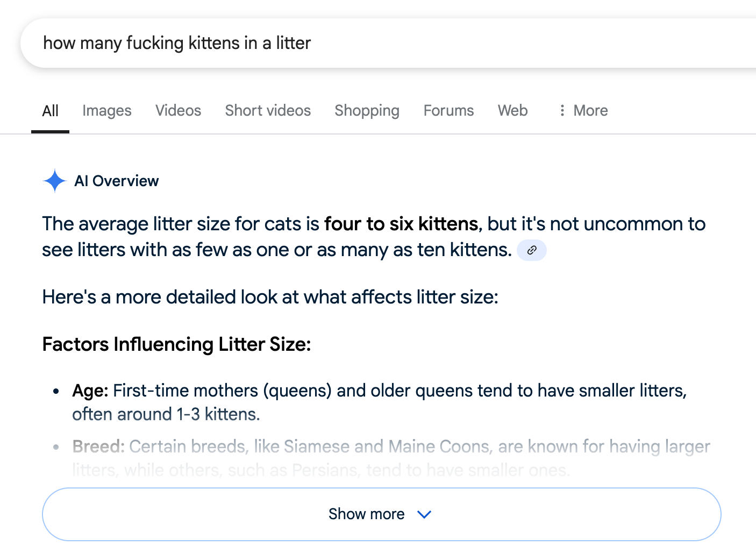Select the All results tab
Image resolution: width=756 pixels, height=552 pixels.
(50, 111)
